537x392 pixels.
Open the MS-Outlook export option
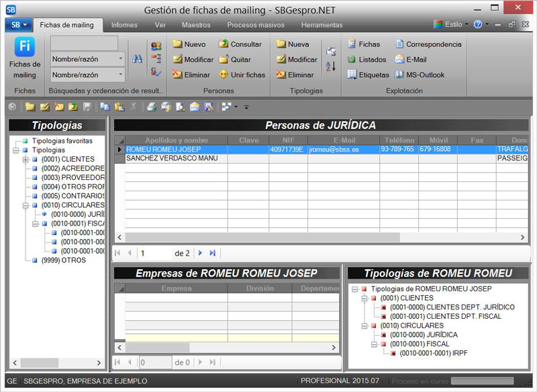coord(419,75)
